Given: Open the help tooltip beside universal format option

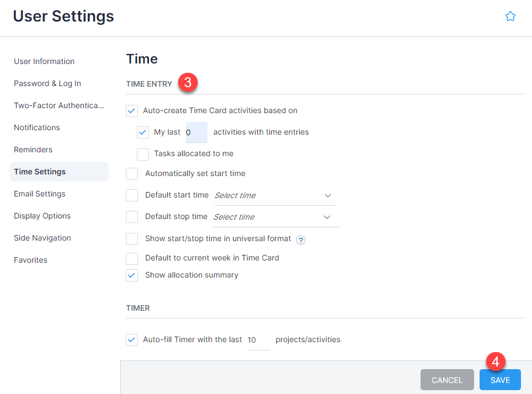Looking at the screenshot, I should [x=301, y=239].
